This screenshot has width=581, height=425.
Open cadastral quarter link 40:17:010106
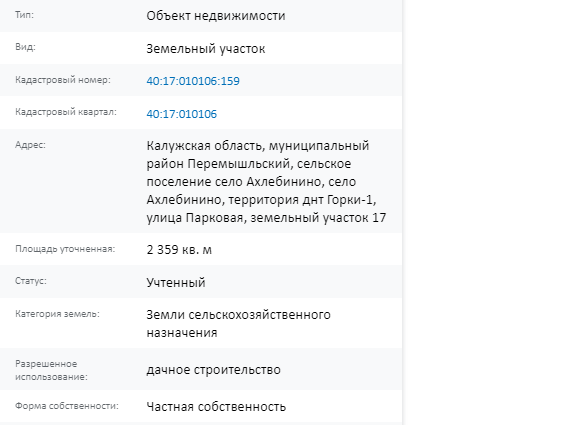pos(182,114)
